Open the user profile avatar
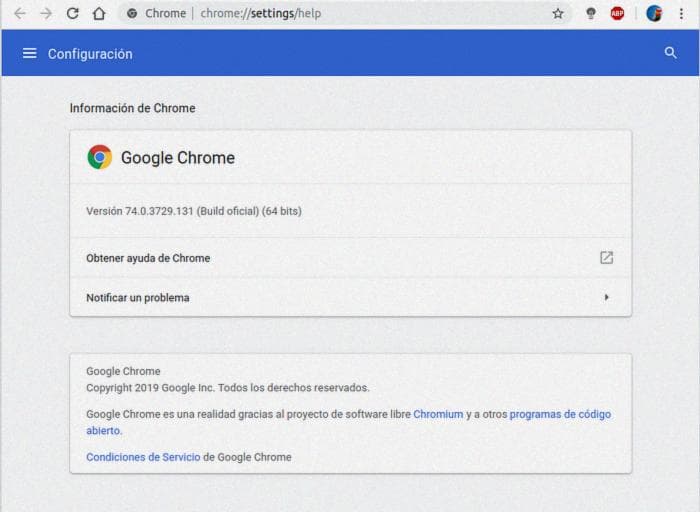This screenshot has height=512, width=700. click(654, 14)
